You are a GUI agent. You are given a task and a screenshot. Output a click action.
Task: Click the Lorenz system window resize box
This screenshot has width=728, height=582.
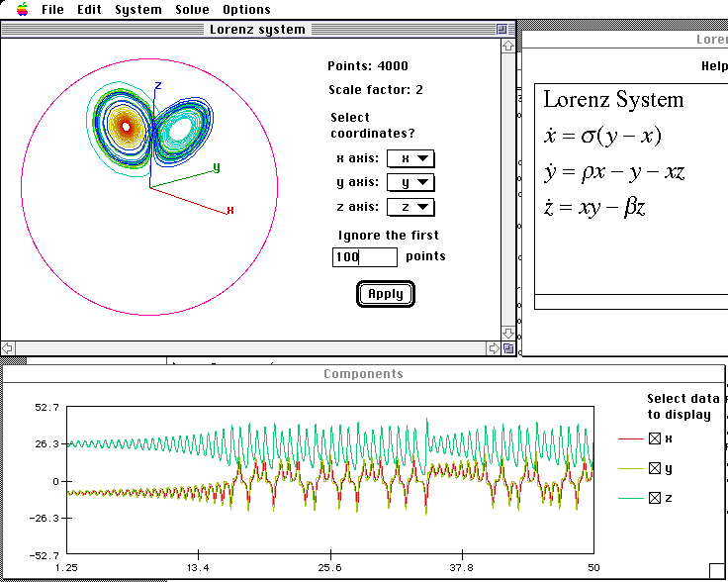508,348
